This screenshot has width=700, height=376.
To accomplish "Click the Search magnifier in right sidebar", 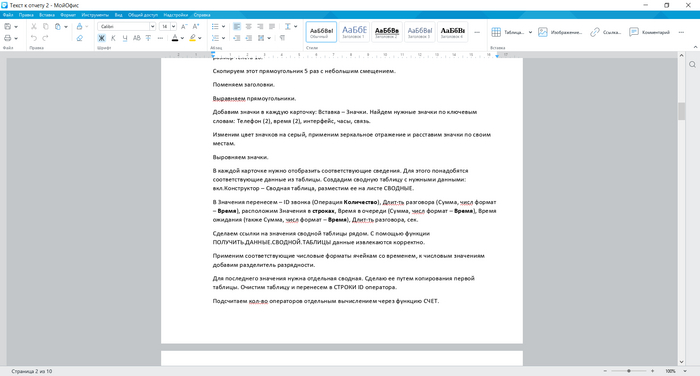I will (x=692, y=65).
